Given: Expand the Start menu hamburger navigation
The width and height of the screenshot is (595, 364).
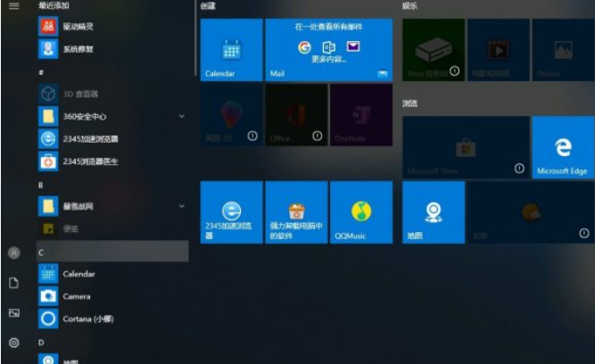Looking at the screenshot, I should (14, 5).
